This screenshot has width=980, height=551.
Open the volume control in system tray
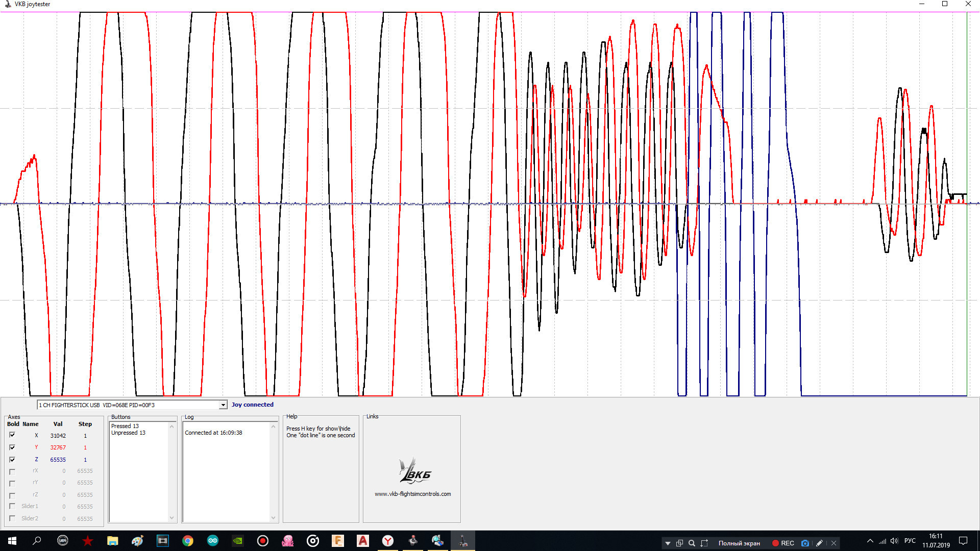(x=894, y=541)
